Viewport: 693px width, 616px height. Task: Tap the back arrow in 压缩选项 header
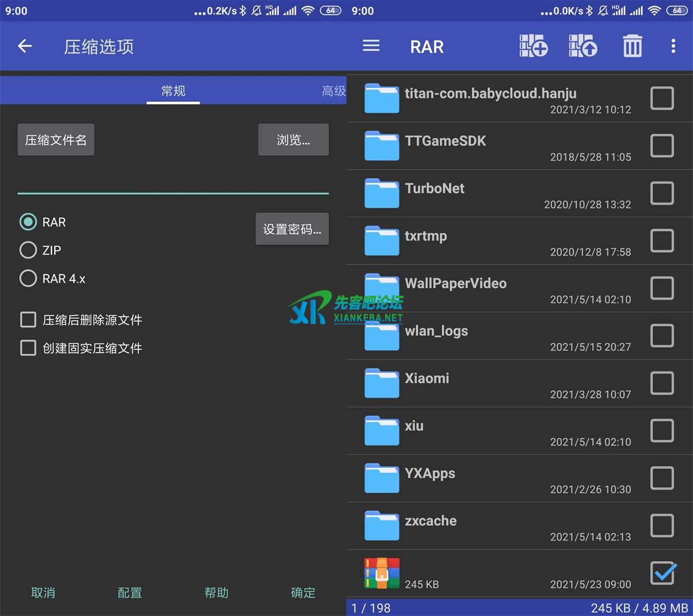[x=25, y=46]
